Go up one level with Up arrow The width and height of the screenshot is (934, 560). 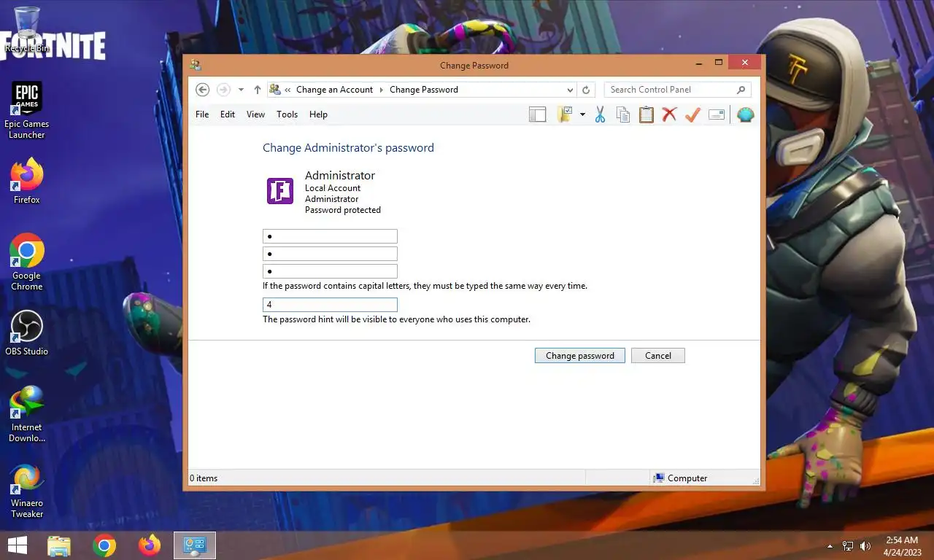point(257,90)
